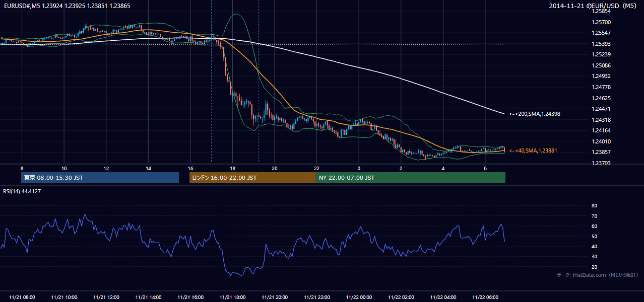Click RSI scale value 70

594,216
